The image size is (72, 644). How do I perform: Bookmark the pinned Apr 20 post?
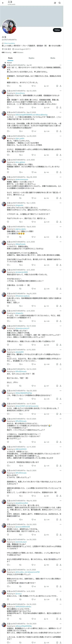click(57, 86)
